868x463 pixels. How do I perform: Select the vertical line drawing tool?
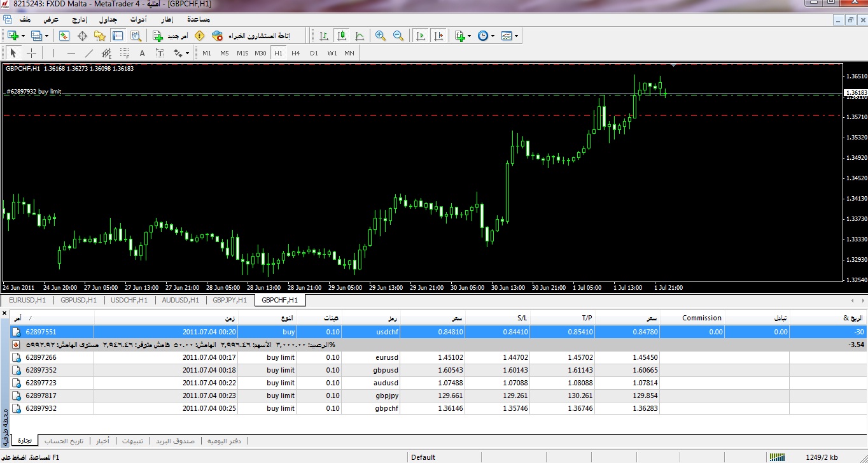(x=53, y=53)
